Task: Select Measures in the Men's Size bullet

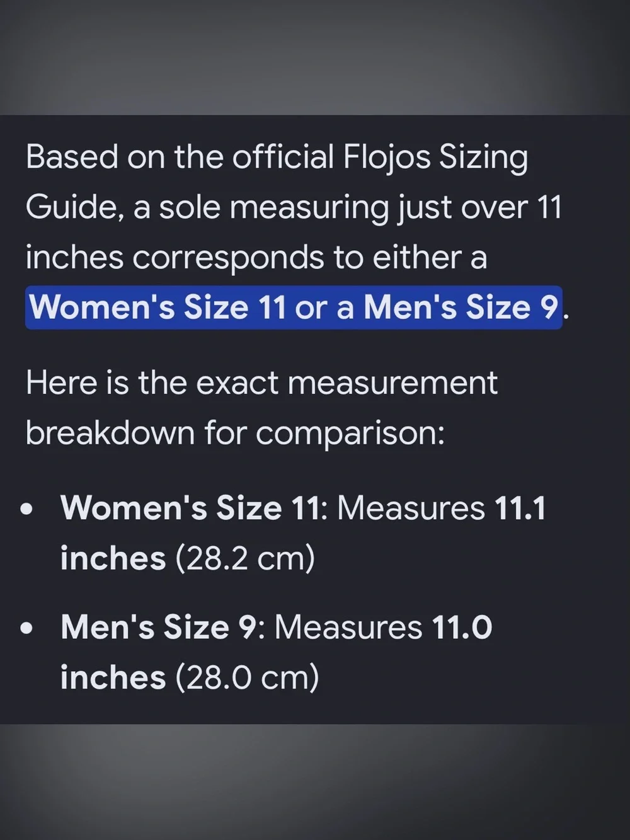Action: tap(348, 627)
